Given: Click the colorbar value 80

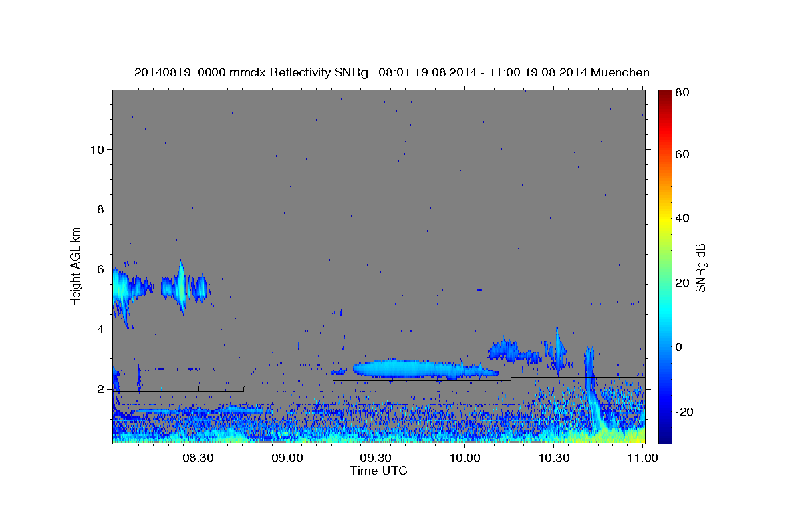Looking at the screenshot, I should click(x=682, y=93).
